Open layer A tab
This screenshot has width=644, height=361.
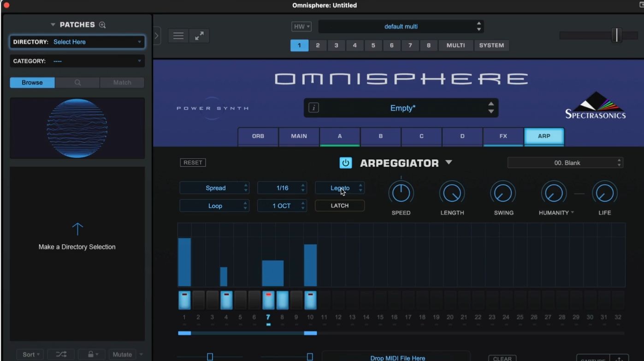(340, 136)
